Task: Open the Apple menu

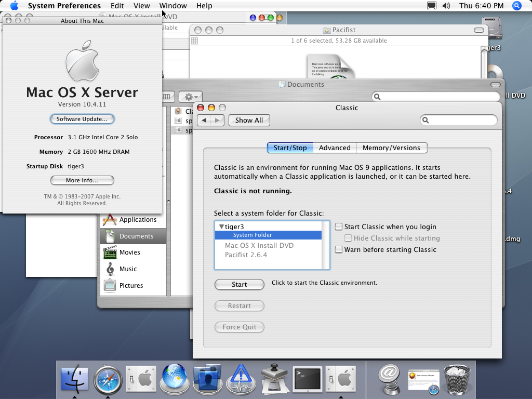Action: click(14, 6)
